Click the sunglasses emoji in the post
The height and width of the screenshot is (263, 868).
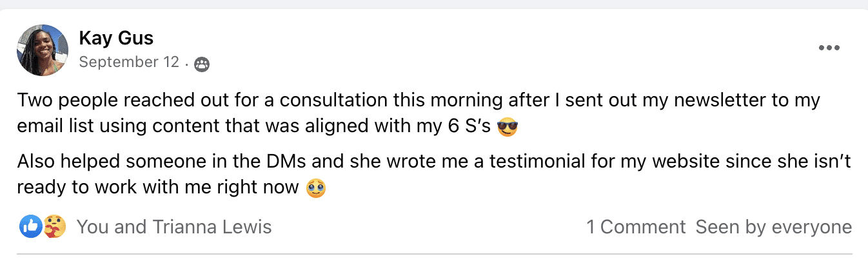pos(508,128)
